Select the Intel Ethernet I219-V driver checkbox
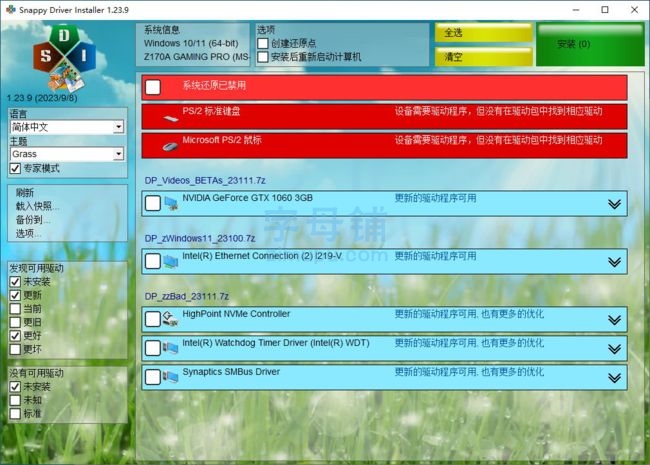The image size is (650, 465). [153, 261]
